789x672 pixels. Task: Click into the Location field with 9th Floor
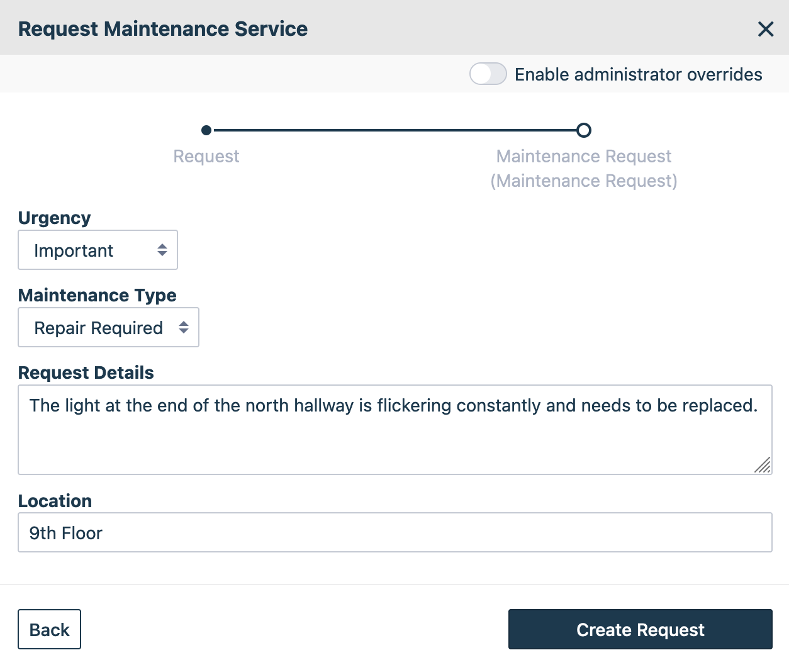pos(394,533)
